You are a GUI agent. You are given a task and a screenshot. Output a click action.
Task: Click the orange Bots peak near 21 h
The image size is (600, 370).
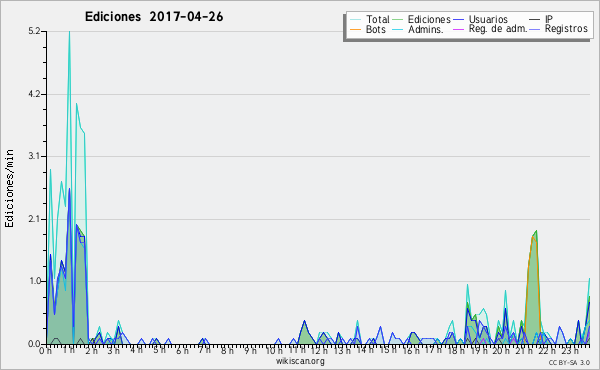click(533, 237)
